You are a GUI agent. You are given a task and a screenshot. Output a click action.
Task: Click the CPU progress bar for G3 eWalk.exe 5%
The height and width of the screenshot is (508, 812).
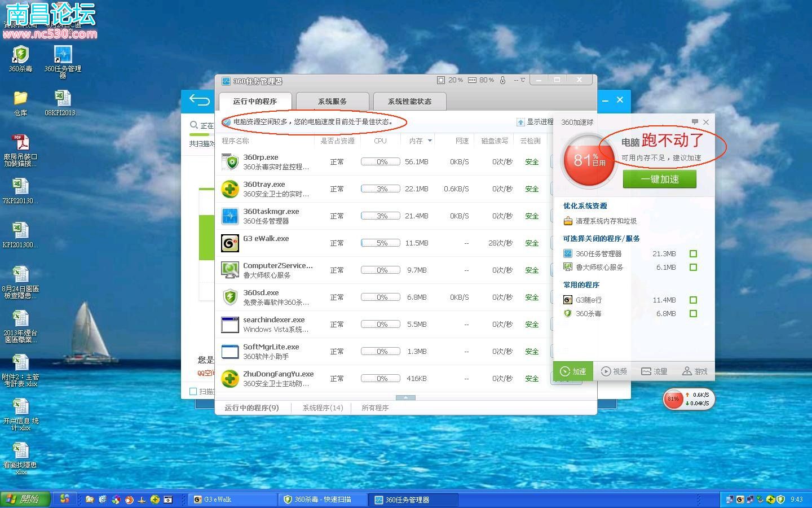[x=381, y=243]
